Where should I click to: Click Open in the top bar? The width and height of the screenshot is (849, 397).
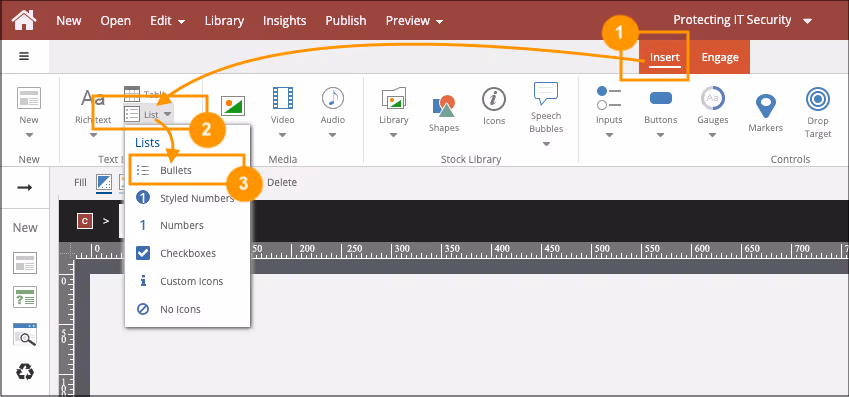[x=115, y=21]
